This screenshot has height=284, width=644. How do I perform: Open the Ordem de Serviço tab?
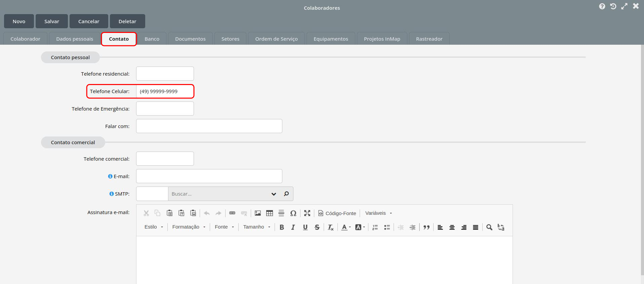click(x=276, y=39)
